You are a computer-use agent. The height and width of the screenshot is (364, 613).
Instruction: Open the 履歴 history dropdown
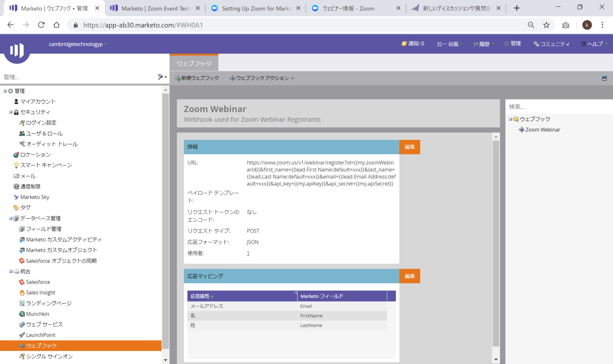[x=484, y=44]
